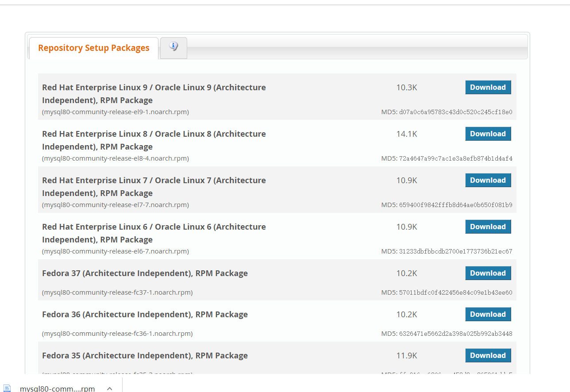Click the mysql80-community-release-el9-1.noarch.rpm filename
570x392 pixels.
coord(116,112)
